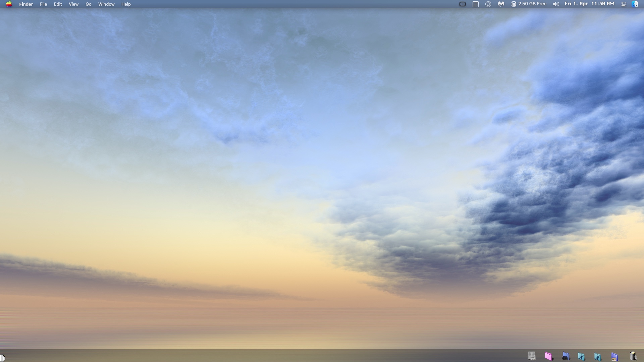Open the Help menu
Screen dimensions: 644x362
[x=126, y=4]
